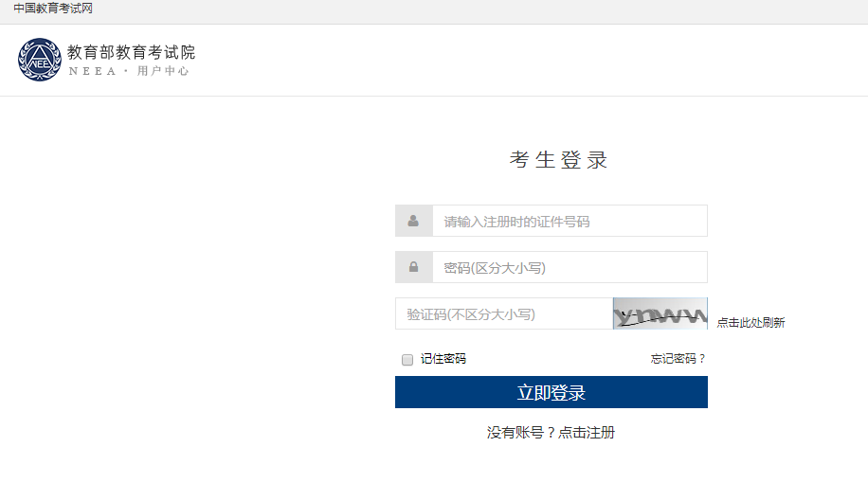Click the user silhouette icon beside ID field
This screenshot has height=483, width=868.
coord(413,221)
